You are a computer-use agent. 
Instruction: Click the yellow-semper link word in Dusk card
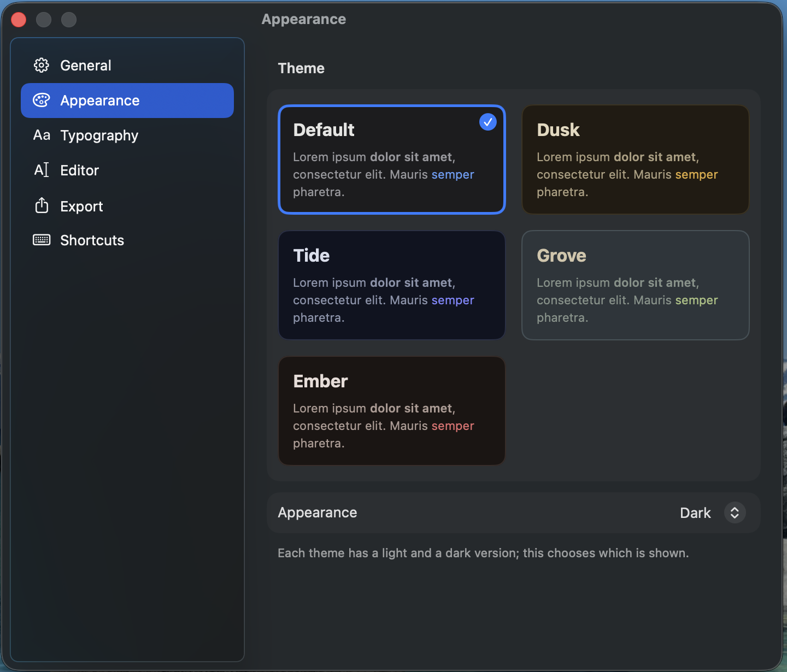[696, 175]
